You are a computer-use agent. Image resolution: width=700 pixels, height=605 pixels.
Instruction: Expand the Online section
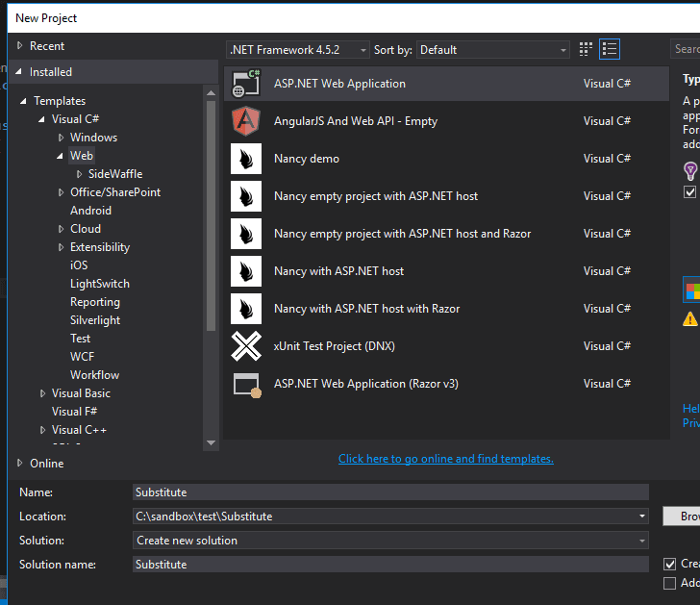(19, 463)
